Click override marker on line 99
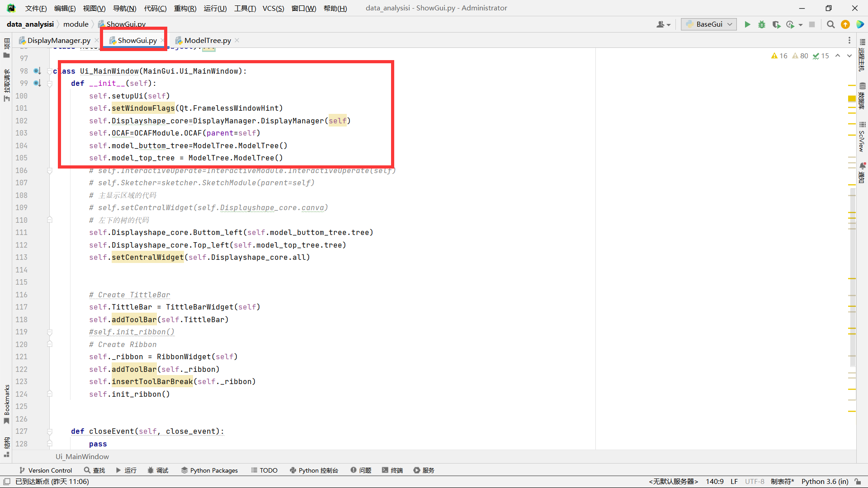 click(37, 83)
